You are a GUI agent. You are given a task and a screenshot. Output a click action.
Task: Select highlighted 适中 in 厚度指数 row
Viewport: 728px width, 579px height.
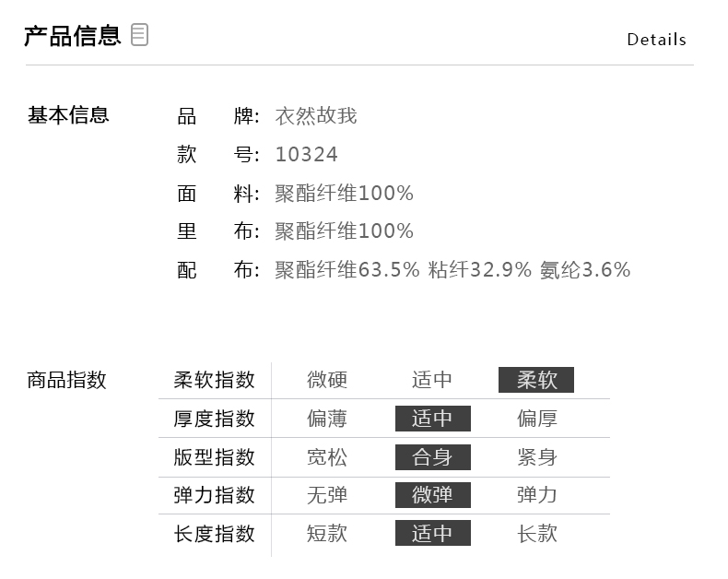coord(432,419)
